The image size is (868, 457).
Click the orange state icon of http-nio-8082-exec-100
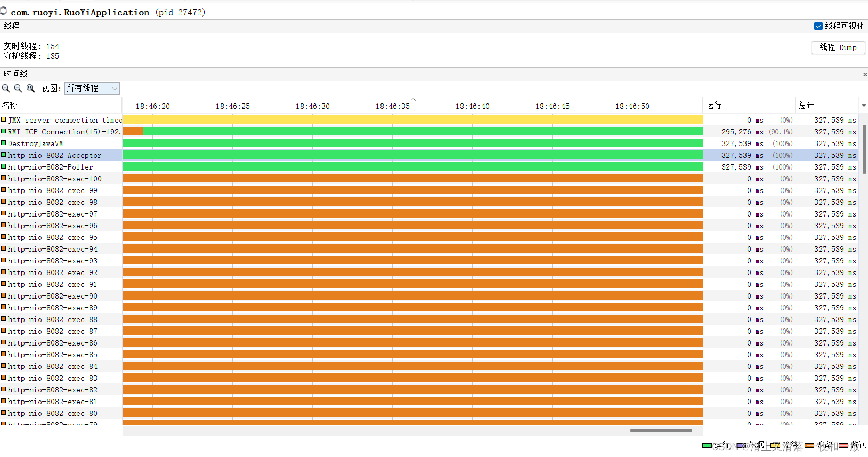pyautogui.click(x=4, y=178)
